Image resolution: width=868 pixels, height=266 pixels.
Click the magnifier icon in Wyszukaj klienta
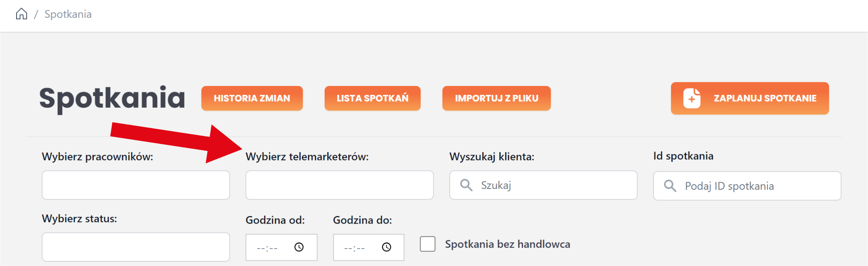(466, 185)
